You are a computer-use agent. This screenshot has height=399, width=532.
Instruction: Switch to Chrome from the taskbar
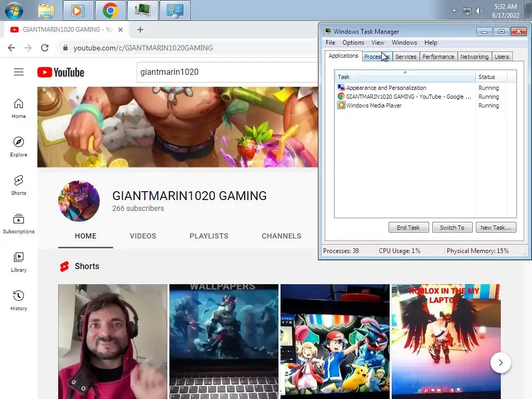coord(110,10)
